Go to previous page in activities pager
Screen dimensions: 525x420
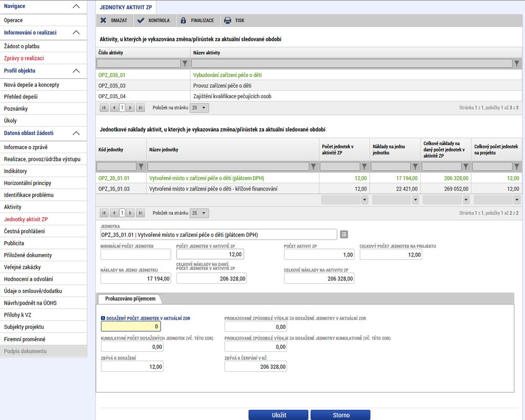tap(114, 108)
